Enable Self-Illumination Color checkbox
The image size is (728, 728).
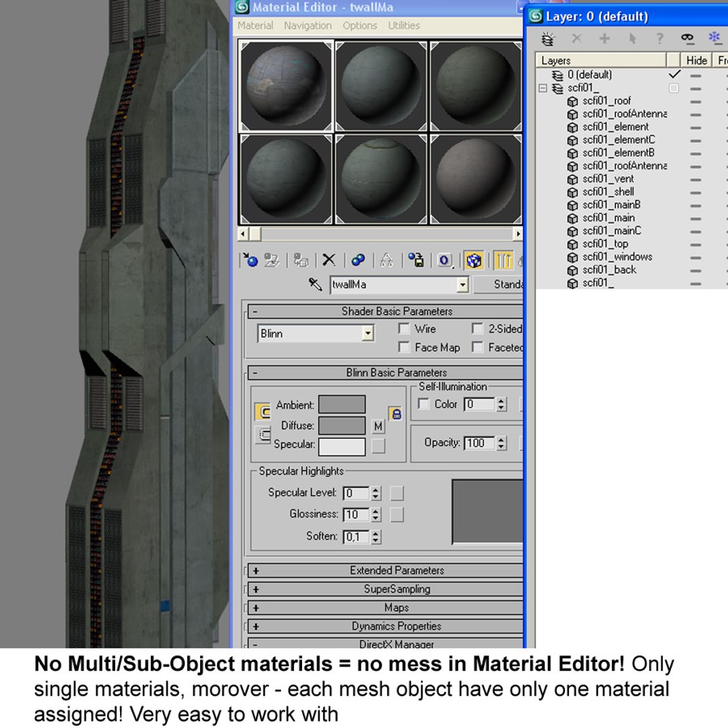pyautogui.click(x=423, y=404)
